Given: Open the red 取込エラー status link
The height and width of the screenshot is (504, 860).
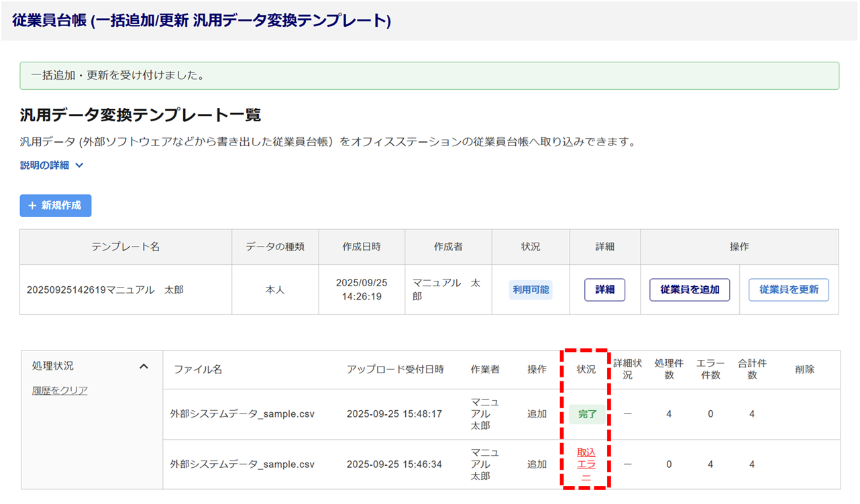Looking at the screenshot, I should click(x=586, y=464).
